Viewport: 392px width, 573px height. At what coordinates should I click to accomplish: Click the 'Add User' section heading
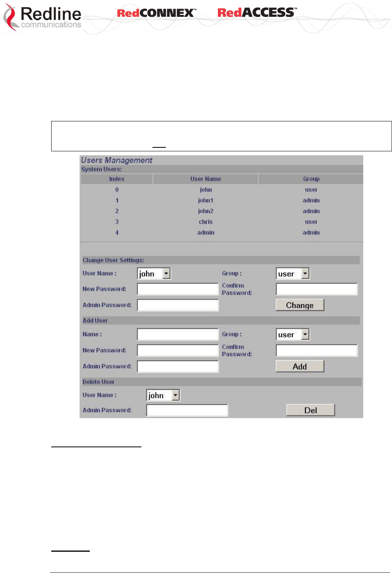pyautogui.click(x=95, y=320)
